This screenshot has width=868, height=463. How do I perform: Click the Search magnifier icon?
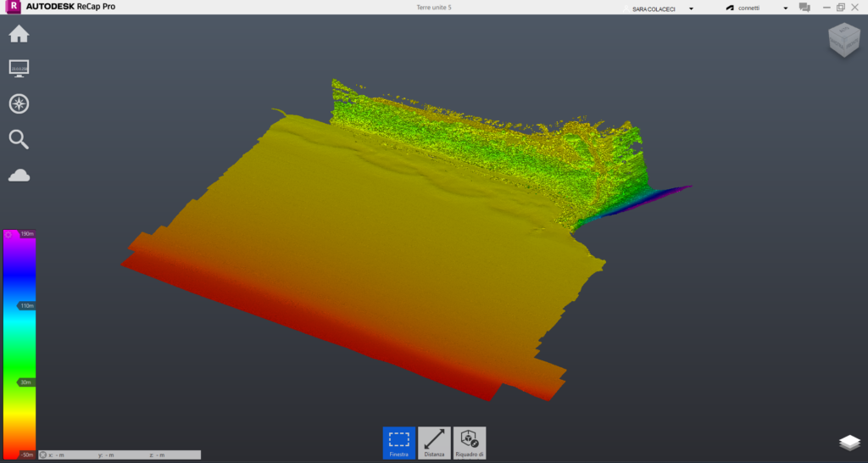19,139
